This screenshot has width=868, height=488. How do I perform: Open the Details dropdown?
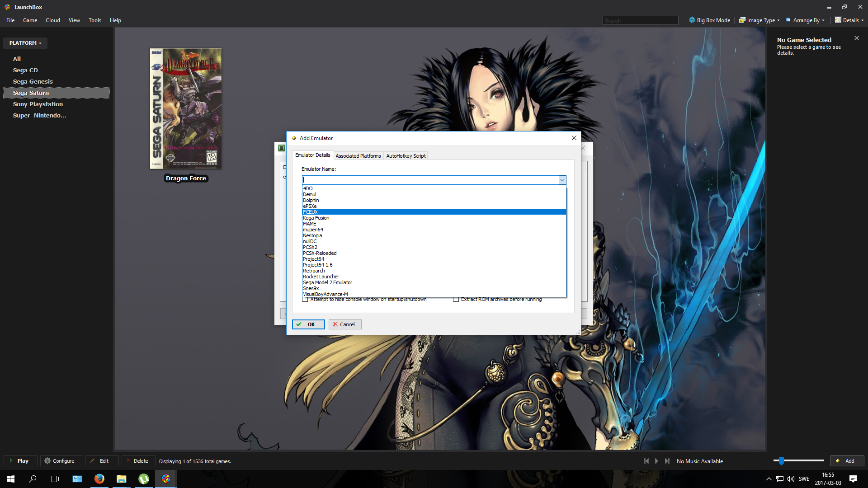pos(849,20)
